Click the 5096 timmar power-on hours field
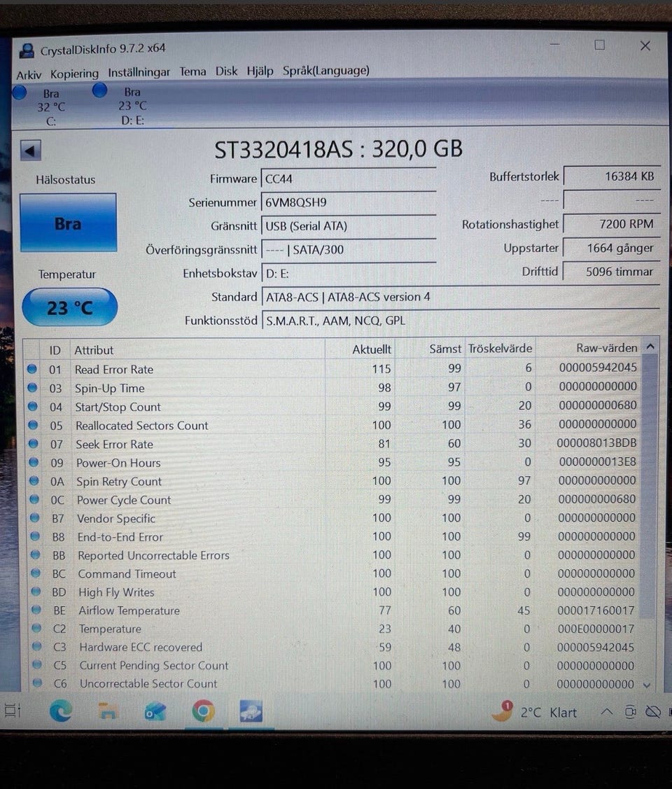The image size is (672, 789). (x=611, y=271)
